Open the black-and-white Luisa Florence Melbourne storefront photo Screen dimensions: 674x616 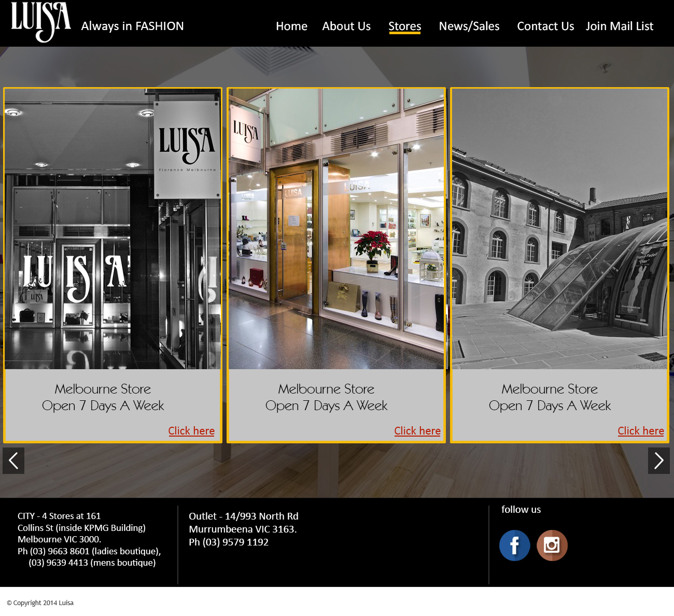[x=113, y=229]
